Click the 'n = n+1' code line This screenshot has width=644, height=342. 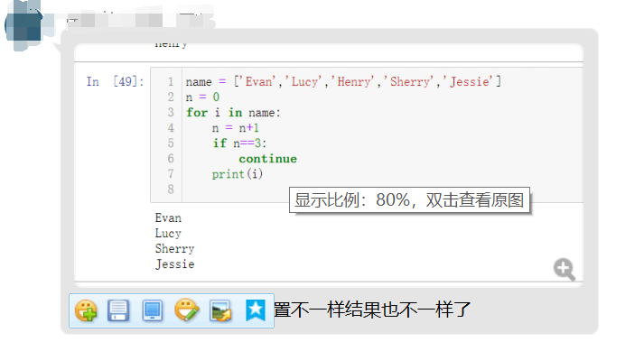[236, 128]
